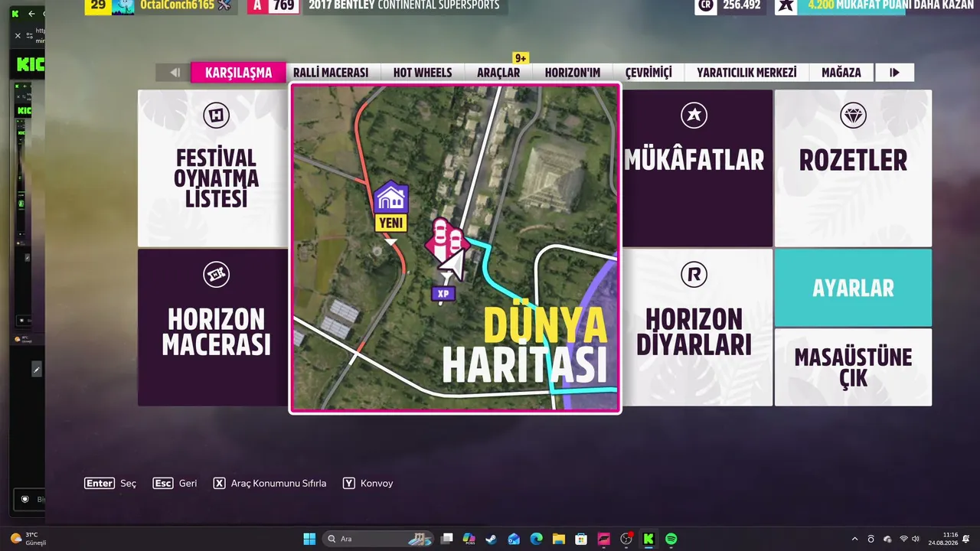This screenshot has height=551, width=980.
Task: Click the back arrow in Kick window
Action: pyautogui.click(x=31, y=14)
